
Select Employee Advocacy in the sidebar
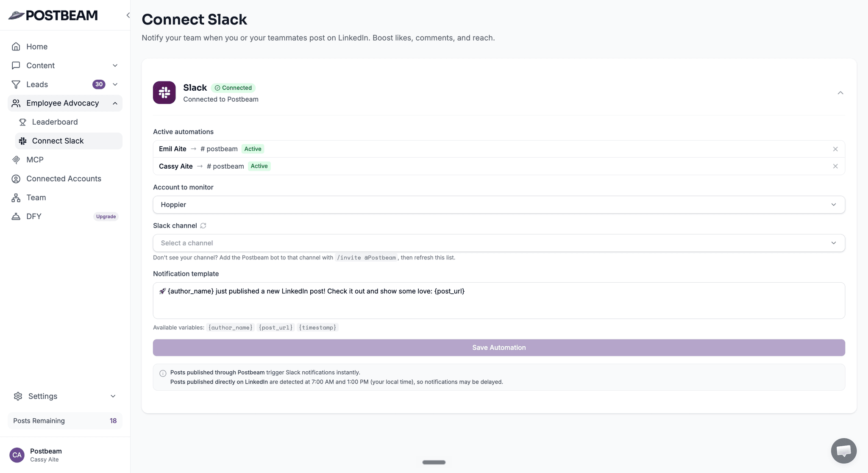pos(65,103)
